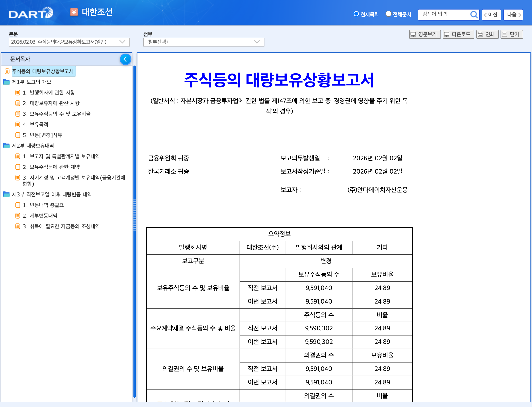The image size is (532, 407).
Task: Select the 현재목차 radio button
Action: pyautogui.click(x=356, y=14)
